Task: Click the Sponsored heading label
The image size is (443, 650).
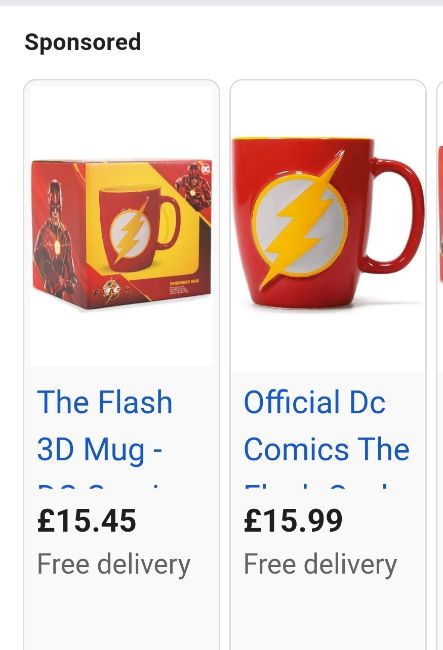Action: click(x=82, y=42)
